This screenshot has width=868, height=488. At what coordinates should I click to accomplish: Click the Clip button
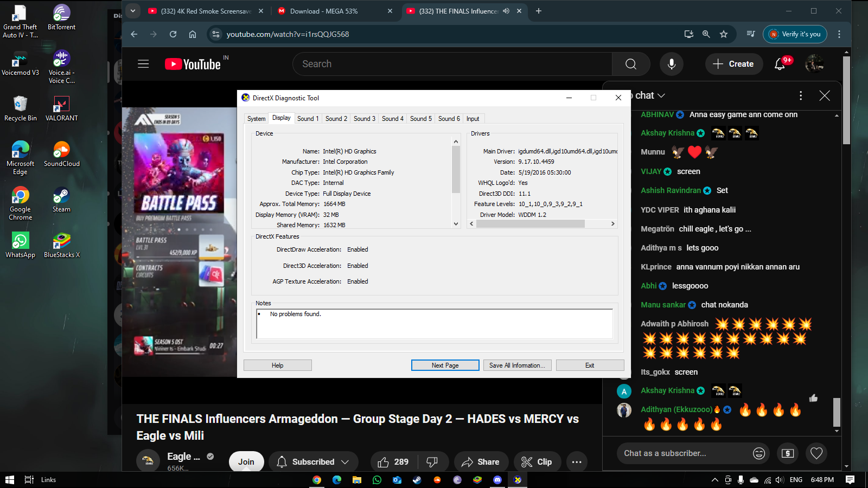tap(537, 462)
